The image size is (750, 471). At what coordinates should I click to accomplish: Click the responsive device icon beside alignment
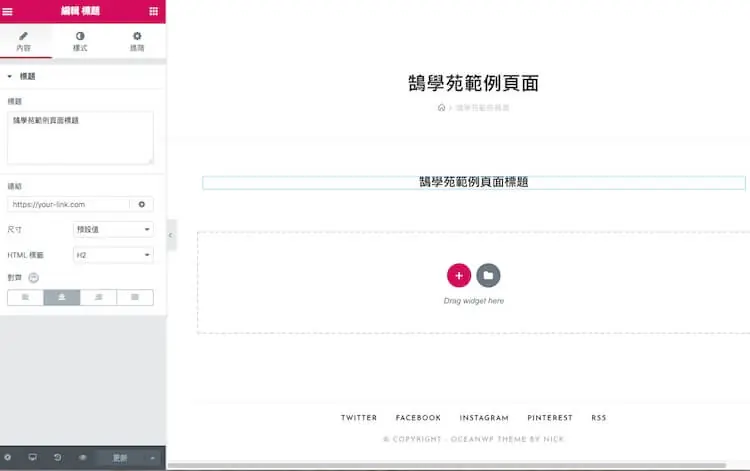33,277
